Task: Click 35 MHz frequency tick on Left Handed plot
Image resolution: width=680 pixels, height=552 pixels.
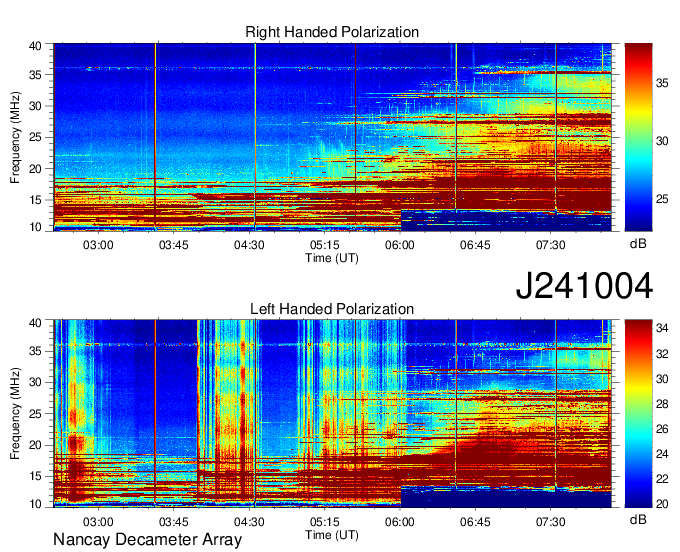Action: [36, 351]
